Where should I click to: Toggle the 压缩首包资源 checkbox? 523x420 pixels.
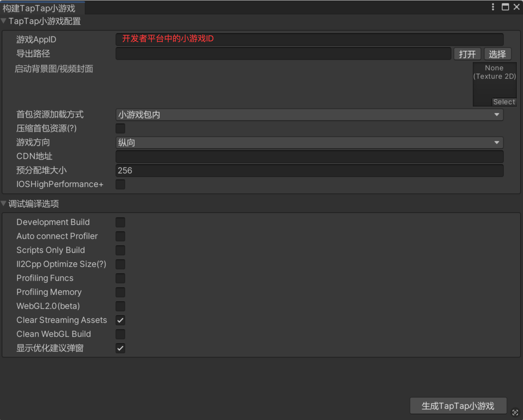pos(120,128)
